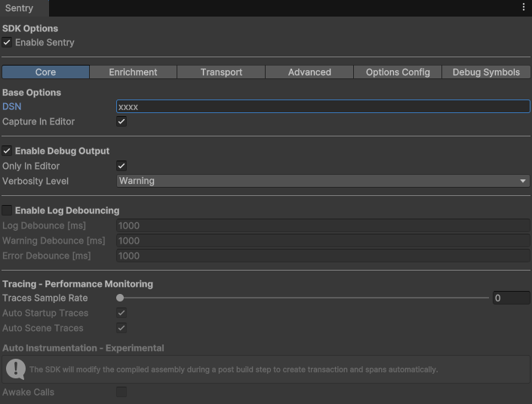532x404 pixels.
Task: Open the Transport tab
Action: coord(221,72)
